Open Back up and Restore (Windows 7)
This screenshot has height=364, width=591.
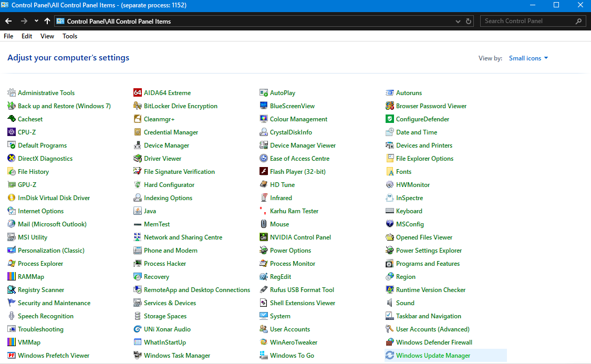tap(65, 106)
